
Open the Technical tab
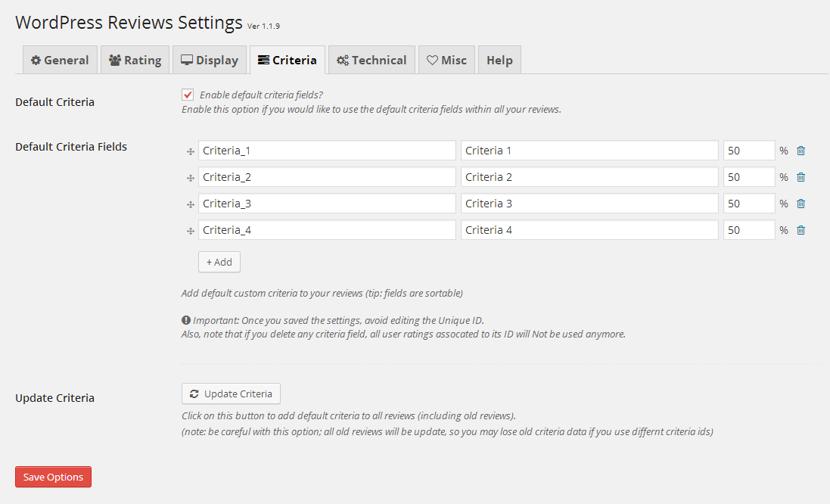point(371,60)
